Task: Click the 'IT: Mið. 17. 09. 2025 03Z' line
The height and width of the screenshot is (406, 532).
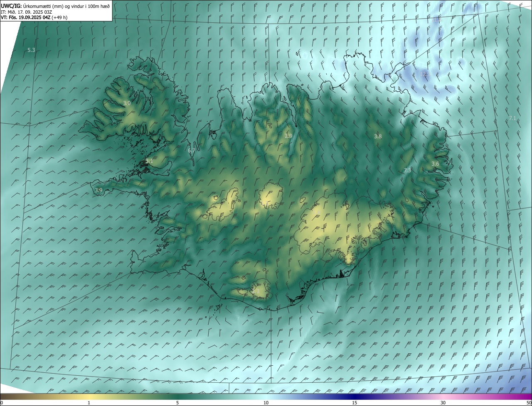Action: 26,12
